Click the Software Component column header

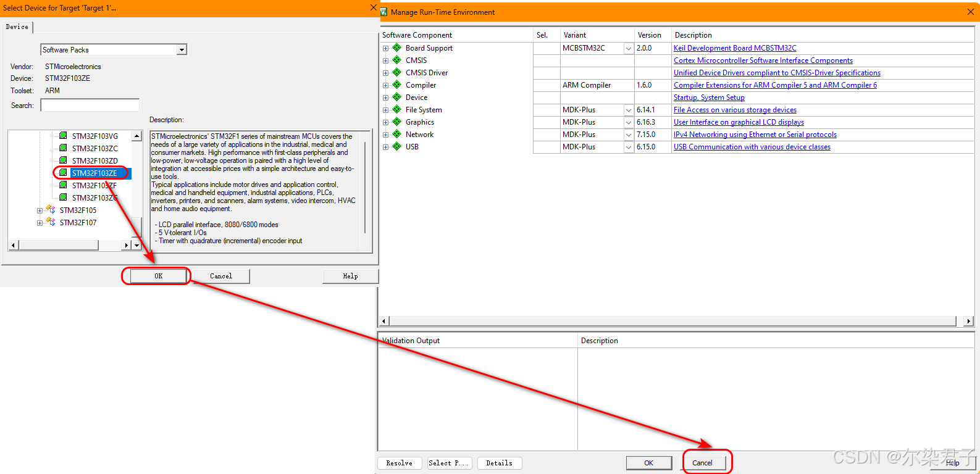click(456, 35)
